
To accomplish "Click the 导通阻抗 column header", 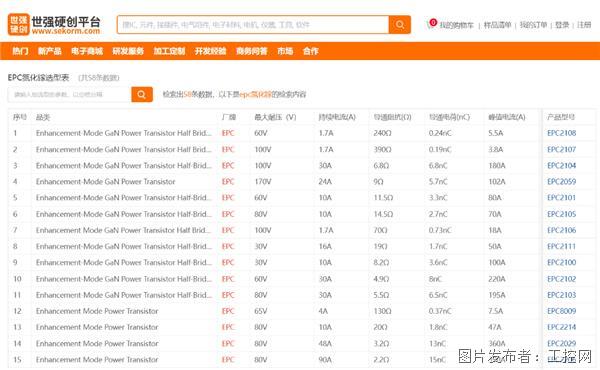I will coord(392,117).
